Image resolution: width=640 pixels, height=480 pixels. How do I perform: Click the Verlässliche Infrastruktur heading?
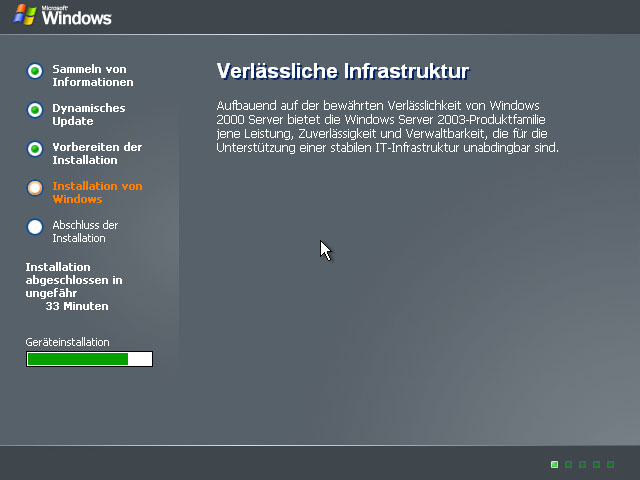(x=343, y=72)
